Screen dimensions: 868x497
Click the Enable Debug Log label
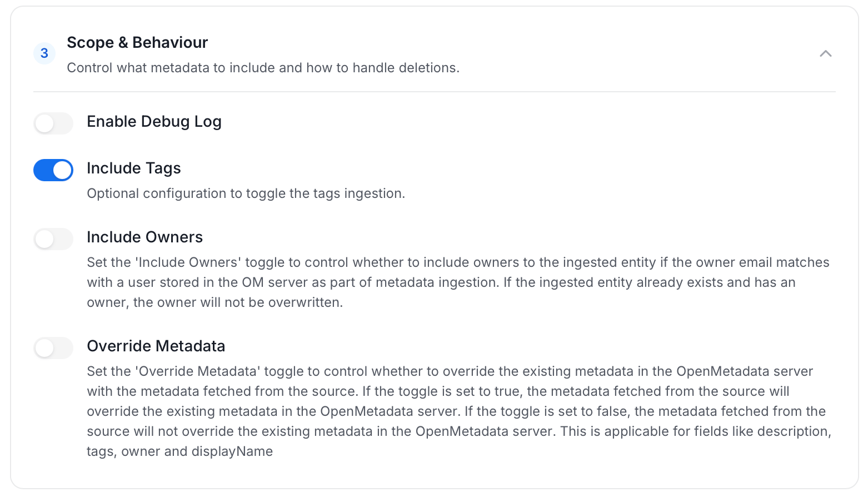[x=154, y=122]
